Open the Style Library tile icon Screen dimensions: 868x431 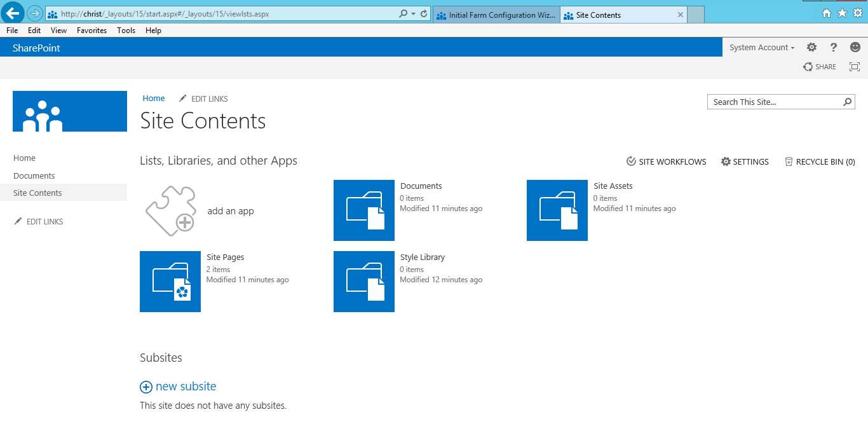(364, 282)
